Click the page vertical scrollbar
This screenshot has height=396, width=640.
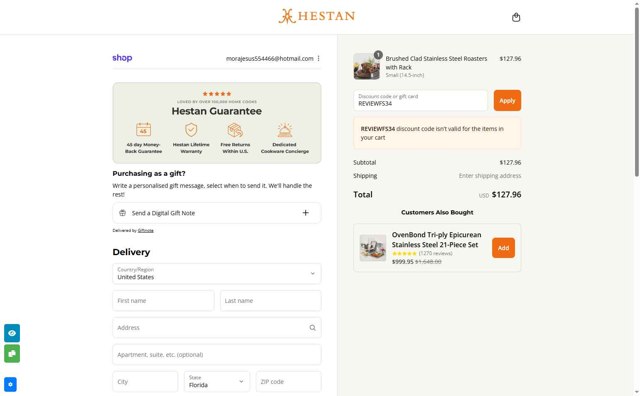tap(636, 92)
